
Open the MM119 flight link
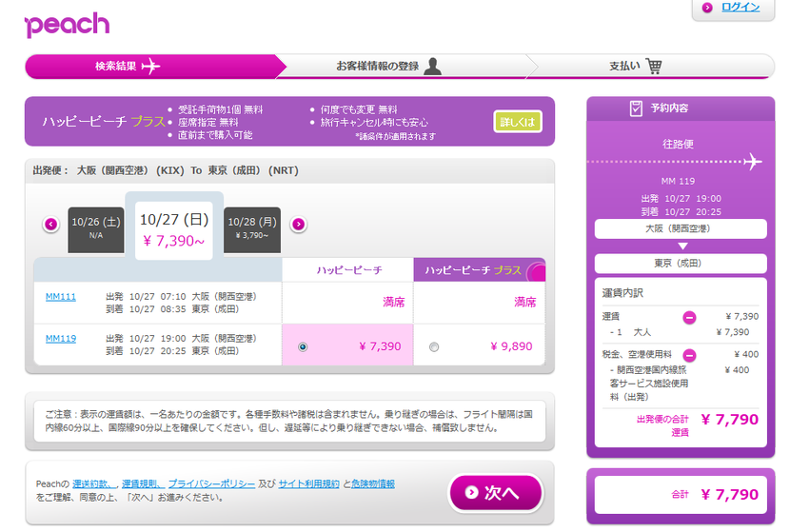pos(61,339)
